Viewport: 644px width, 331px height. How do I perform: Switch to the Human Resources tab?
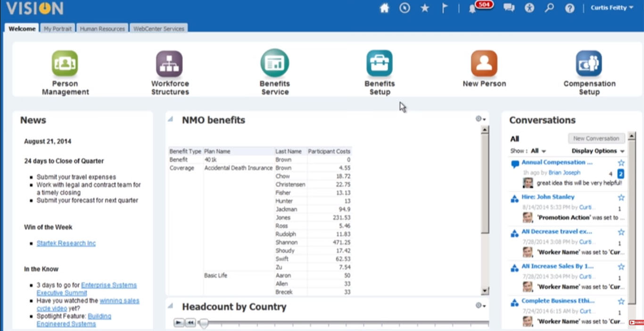click(102, 28)
